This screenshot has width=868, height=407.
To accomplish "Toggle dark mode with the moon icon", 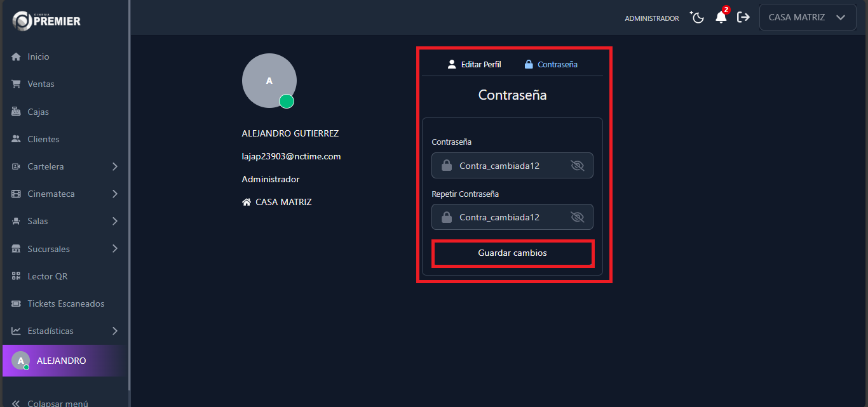I will 697,17.
